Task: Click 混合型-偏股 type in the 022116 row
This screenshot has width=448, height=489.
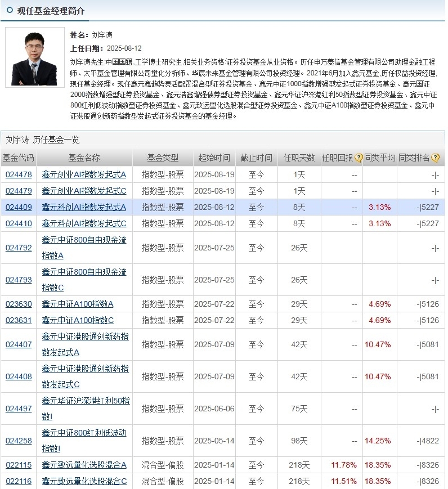Action: (x=163, y=481)
